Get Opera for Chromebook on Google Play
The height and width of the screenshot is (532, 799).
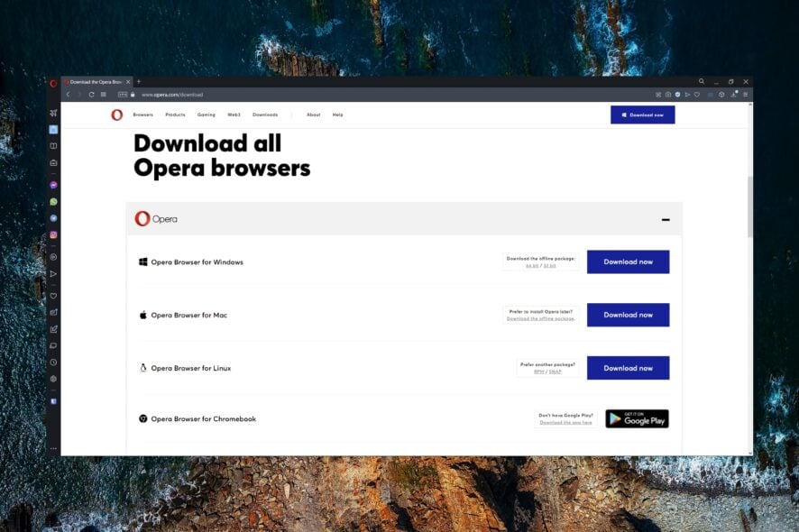coord(637,419)
